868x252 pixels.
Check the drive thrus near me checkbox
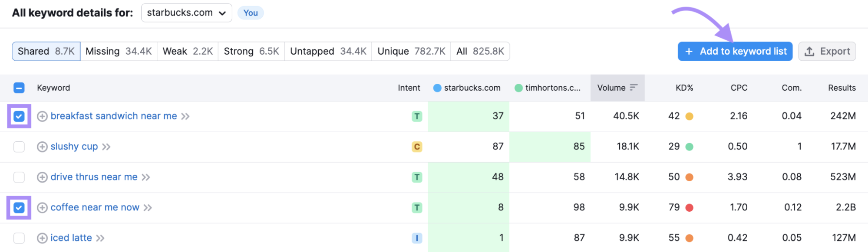[19, 177]
